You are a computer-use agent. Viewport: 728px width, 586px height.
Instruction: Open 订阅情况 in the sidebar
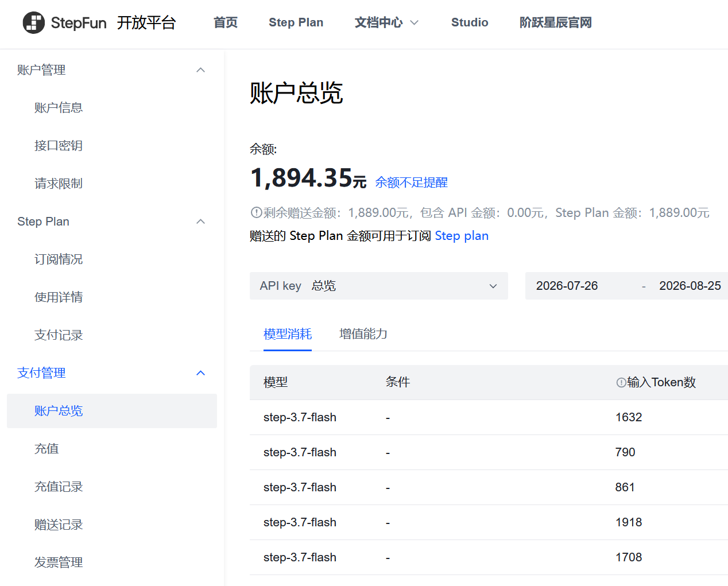pyautogui.click(x=59, y=259)
